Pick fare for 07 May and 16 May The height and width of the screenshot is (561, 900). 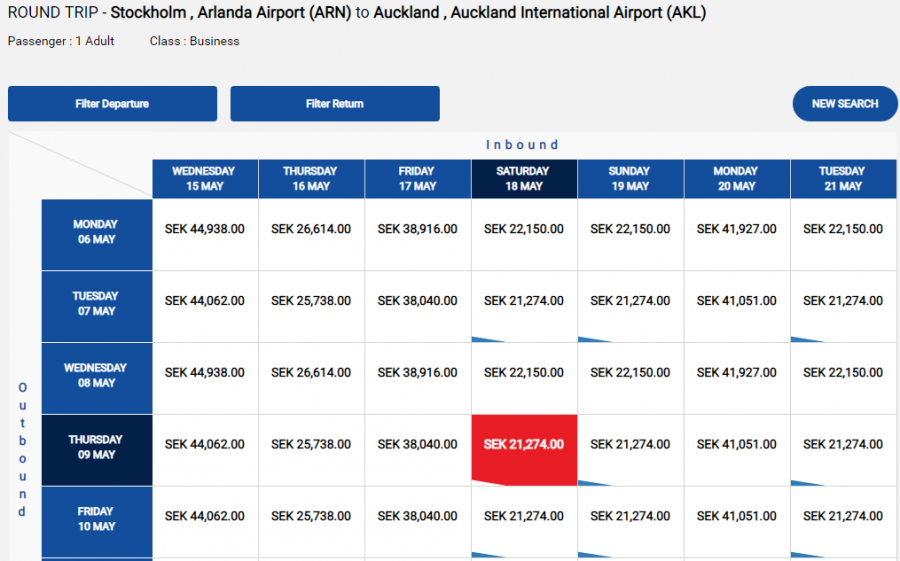[311, 301]
